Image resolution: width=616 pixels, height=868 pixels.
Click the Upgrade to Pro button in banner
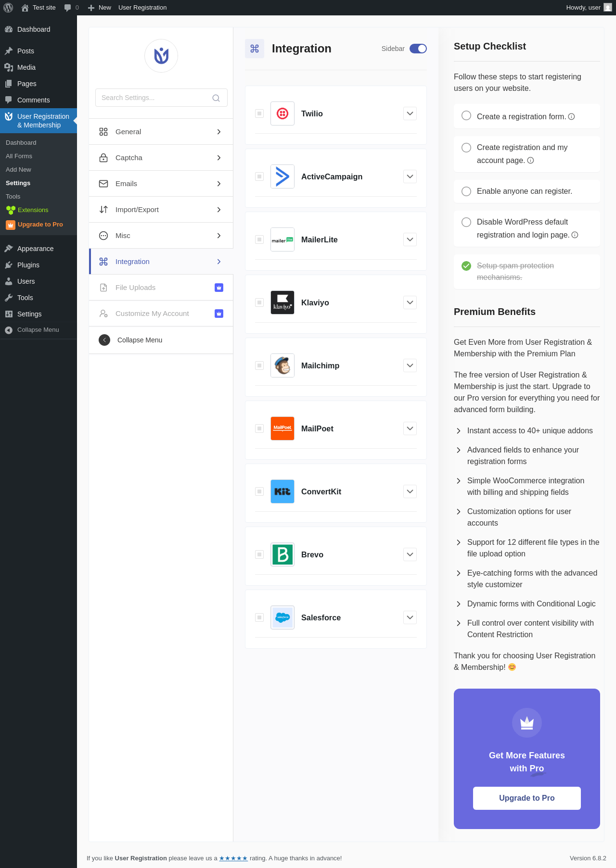527,798
